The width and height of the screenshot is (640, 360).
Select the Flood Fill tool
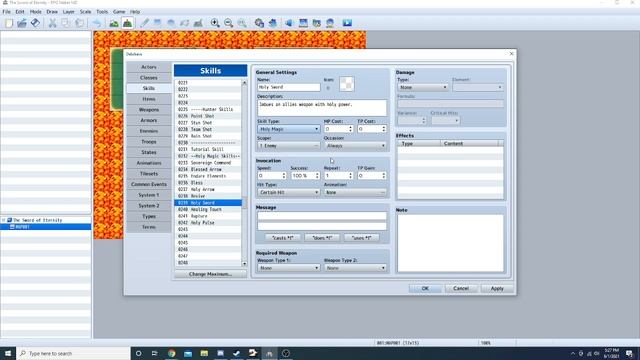point(184,23)
